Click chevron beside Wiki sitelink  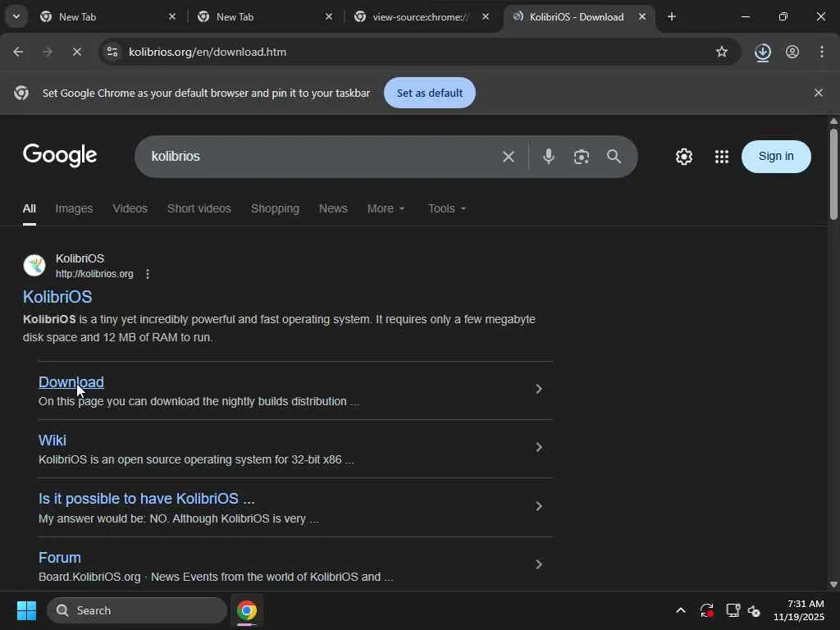point(539,447)
